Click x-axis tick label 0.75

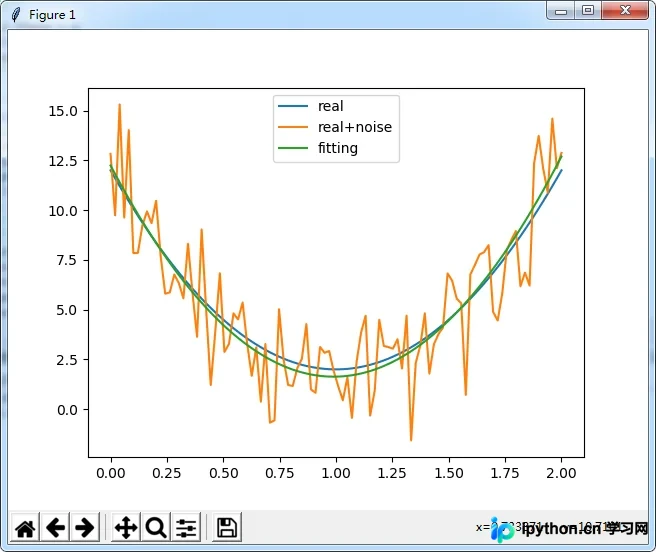280,473
